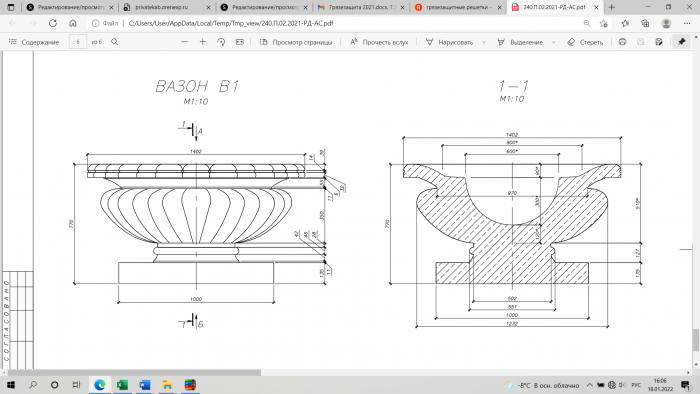Open Excel from the taskbar

point(122,385)
